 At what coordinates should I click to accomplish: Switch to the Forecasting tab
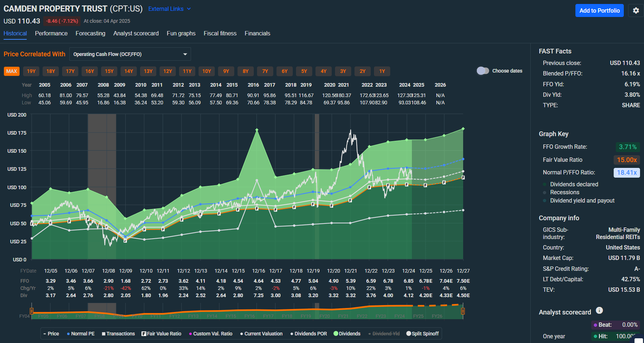[x=90, y=33]
